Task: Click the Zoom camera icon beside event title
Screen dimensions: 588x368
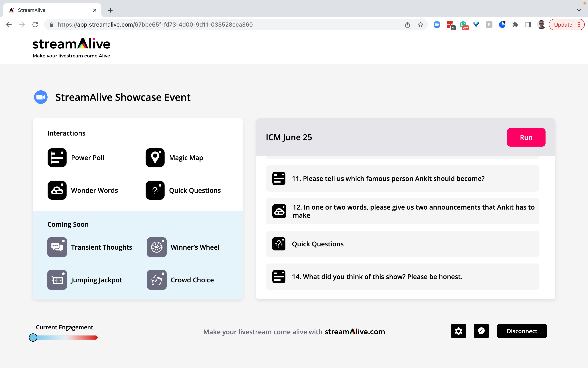Action: coord(41,97)
